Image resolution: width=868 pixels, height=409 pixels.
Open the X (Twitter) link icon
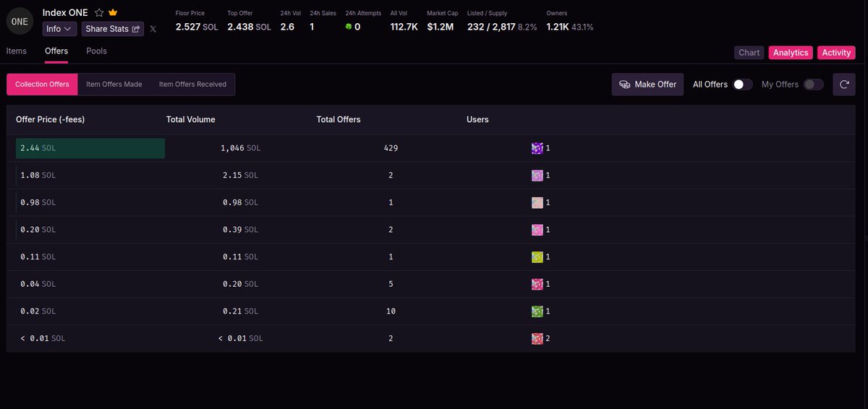click(153, 29)
